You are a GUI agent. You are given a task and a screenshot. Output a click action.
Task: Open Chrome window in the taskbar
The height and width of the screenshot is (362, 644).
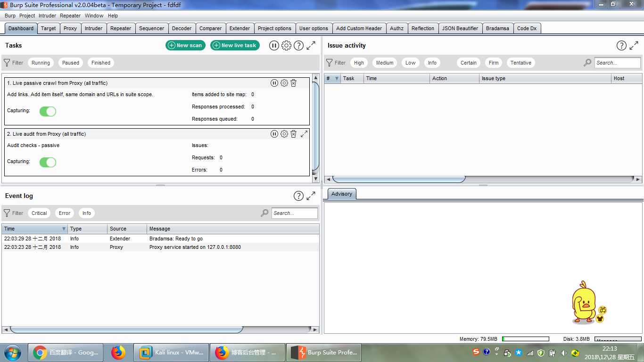pos(66,352)
